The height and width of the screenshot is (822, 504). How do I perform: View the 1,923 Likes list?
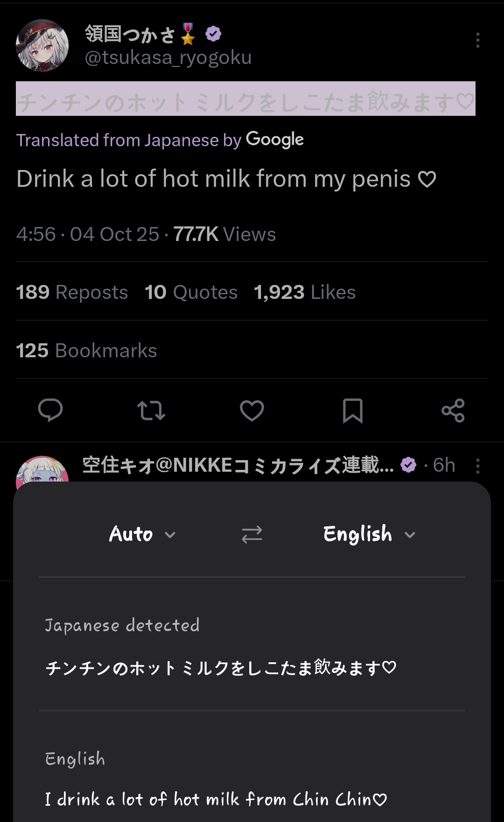coord(304,292)
